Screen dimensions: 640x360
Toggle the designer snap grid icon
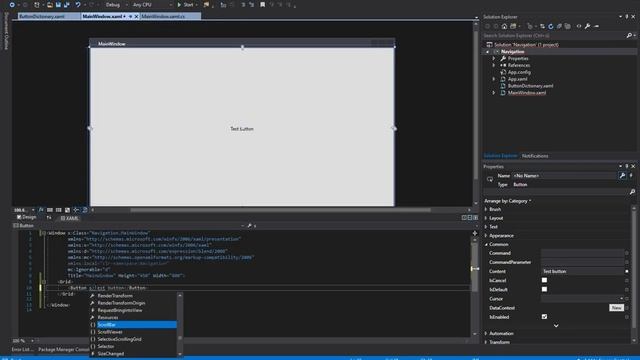[50, 210]
